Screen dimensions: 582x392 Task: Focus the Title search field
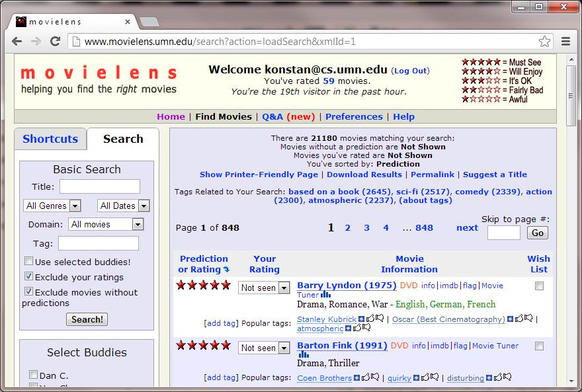[100, 186]
